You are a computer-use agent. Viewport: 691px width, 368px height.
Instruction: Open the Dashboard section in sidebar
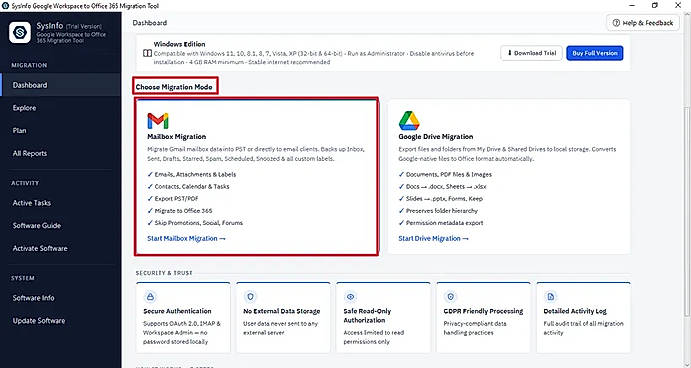tap(60, 85)
